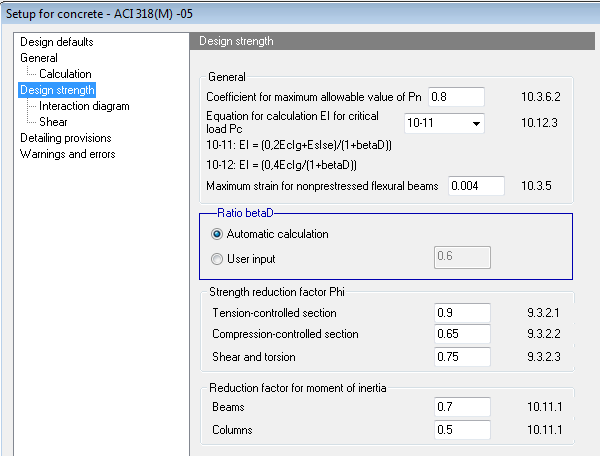Click Columns reduction factor field

462,429
